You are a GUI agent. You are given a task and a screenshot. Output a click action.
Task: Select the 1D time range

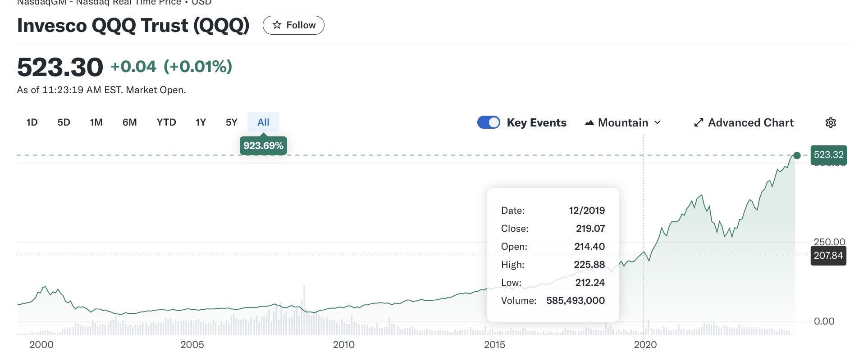(x=32, y=122)
